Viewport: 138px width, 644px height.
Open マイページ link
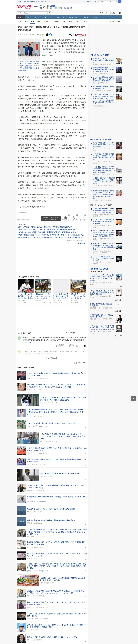103,13
